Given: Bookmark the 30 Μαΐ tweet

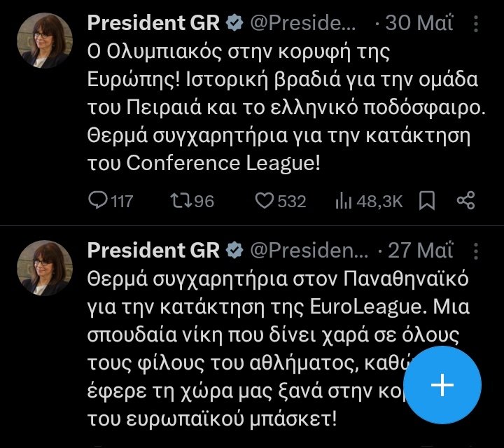Looking at the screenshot, I should coord(427,202).
